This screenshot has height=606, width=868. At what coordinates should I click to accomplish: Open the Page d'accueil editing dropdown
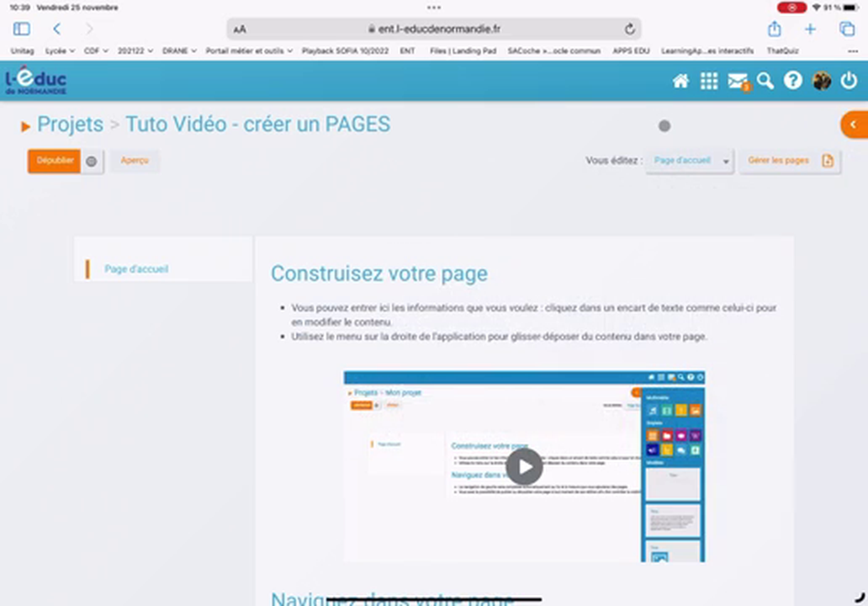[688, 160]
